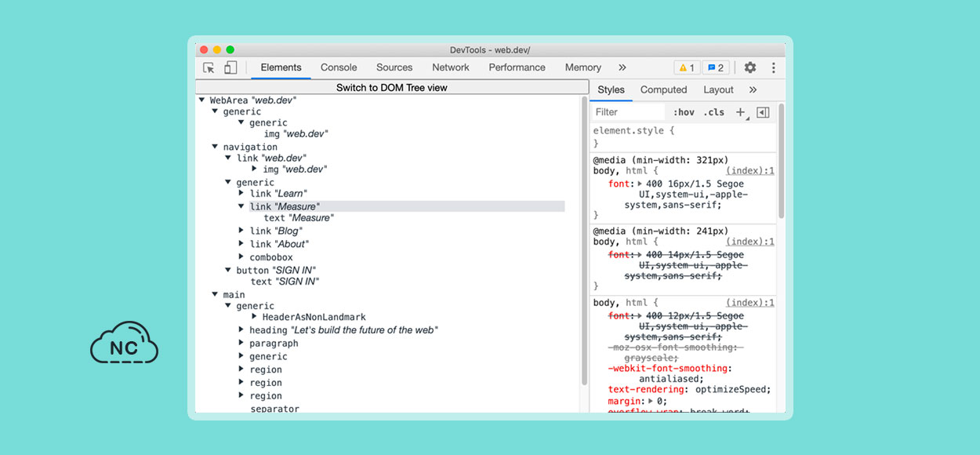Click the warnings count badge
980x455 pixels.
point(687,68)
